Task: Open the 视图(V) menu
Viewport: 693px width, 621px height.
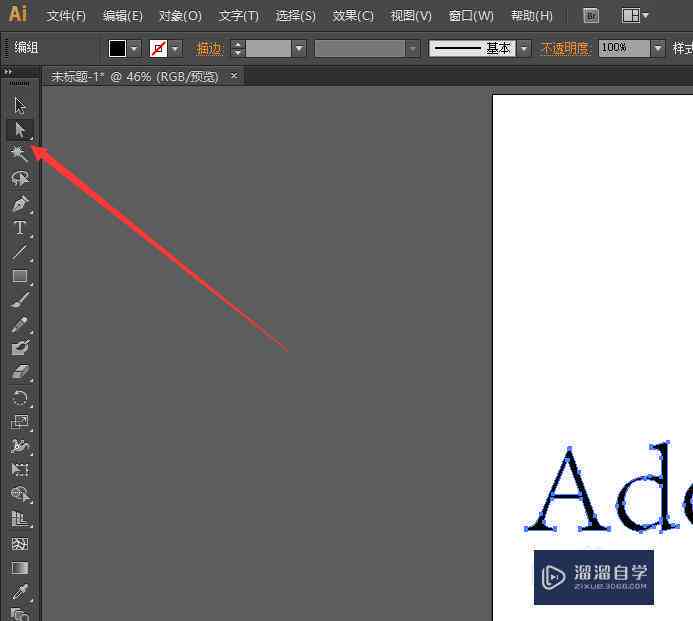Action: pyautogui.click(x=411, y=16)
